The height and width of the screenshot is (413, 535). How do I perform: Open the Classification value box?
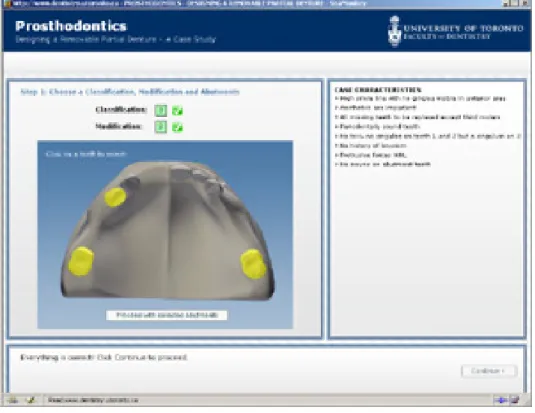tap(161, 110)
